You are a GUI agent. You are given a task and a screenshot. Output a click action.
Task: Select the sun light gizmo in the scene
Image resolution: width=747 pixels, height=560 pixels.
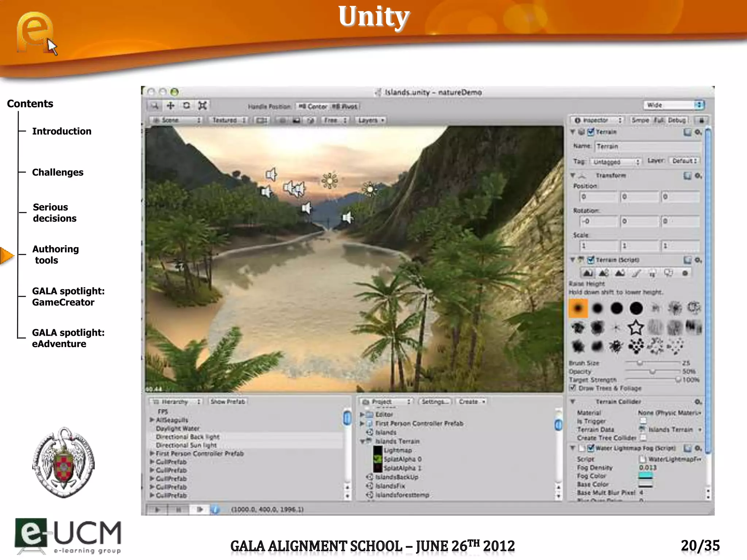pyautogui.click(x=330, y=180)
